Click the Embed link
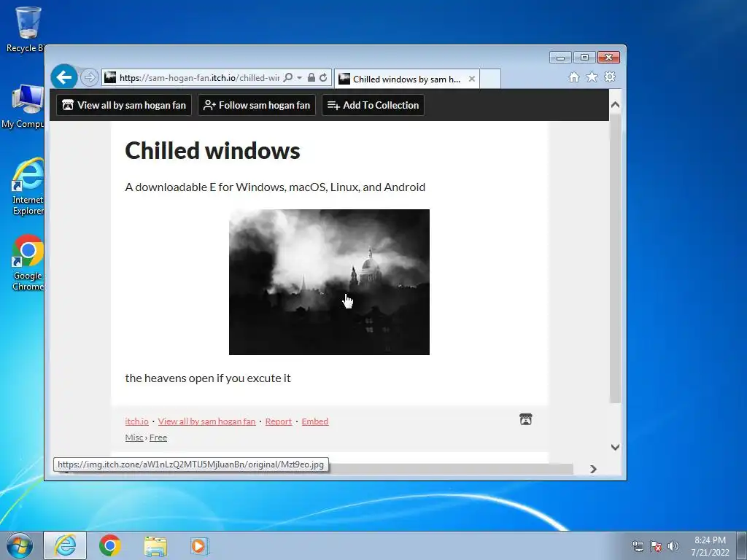 click(x=315, y=421)
